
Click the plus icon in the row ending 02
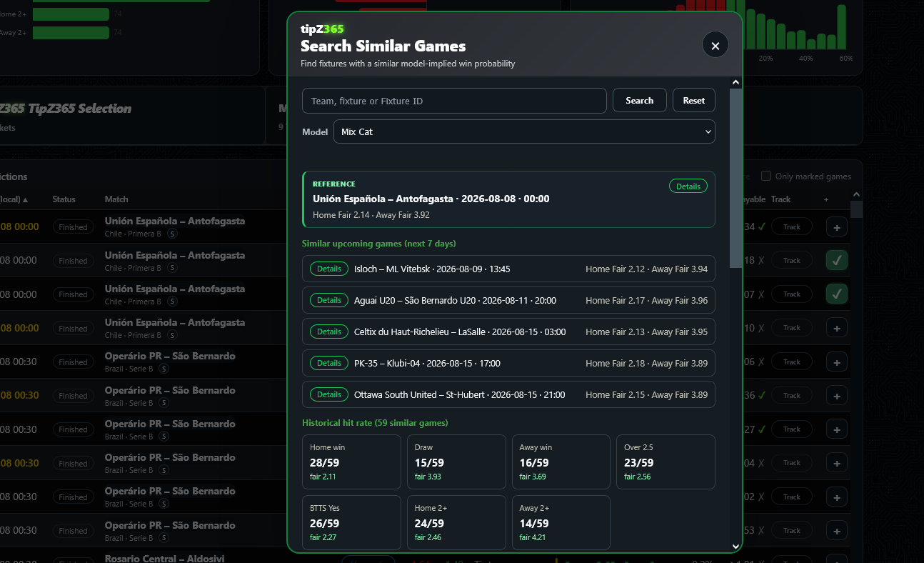click(836, 497)
